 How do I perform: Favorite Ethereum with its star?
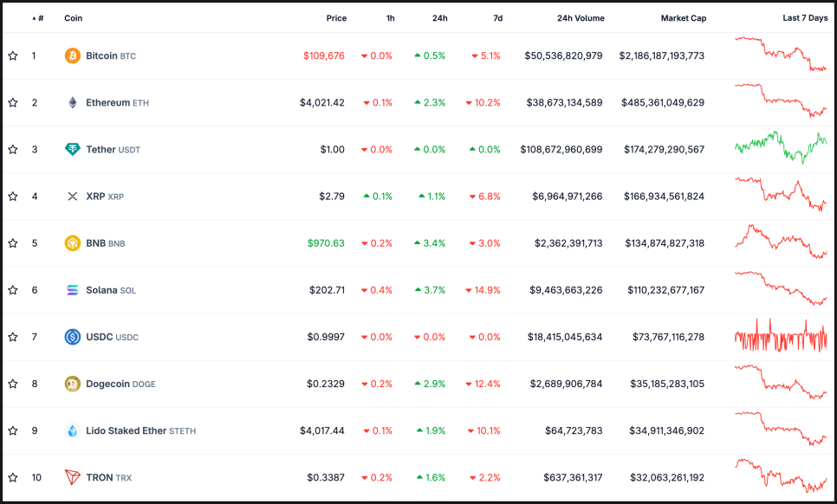(x=13, y=102)
